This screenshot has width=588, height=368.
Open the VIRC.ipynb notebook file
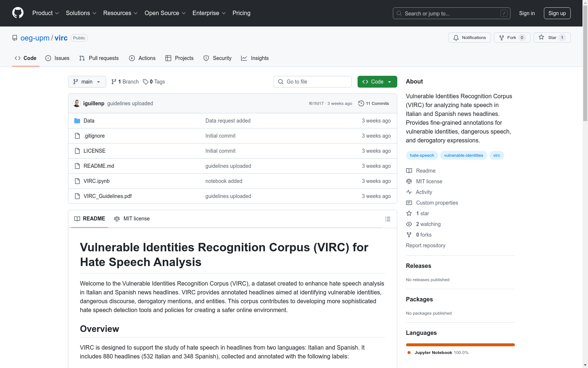coord(97,181)
